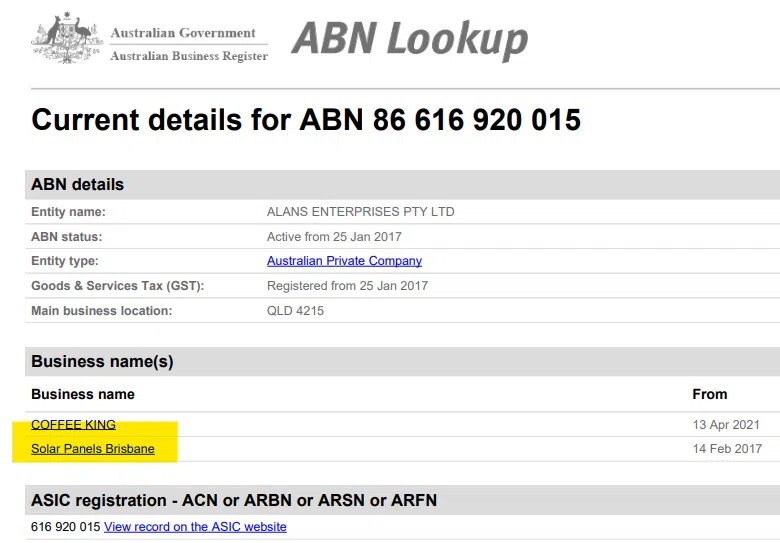Click the Australian Government text in header
780x543 pixels.
tap(183, 33)
